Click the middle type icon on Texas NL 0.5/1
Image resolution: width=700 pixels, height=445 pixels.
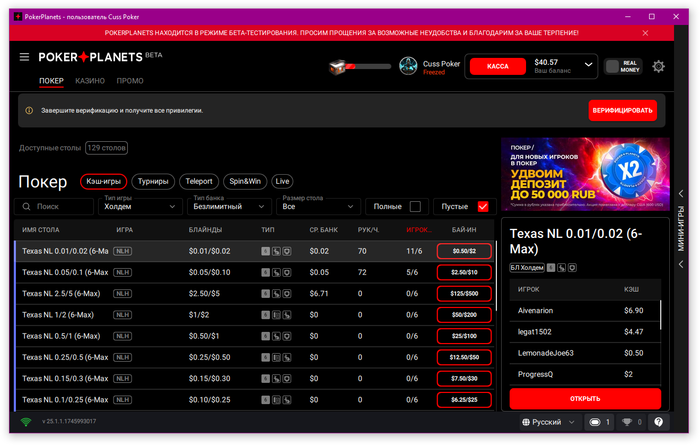[276, 336]
